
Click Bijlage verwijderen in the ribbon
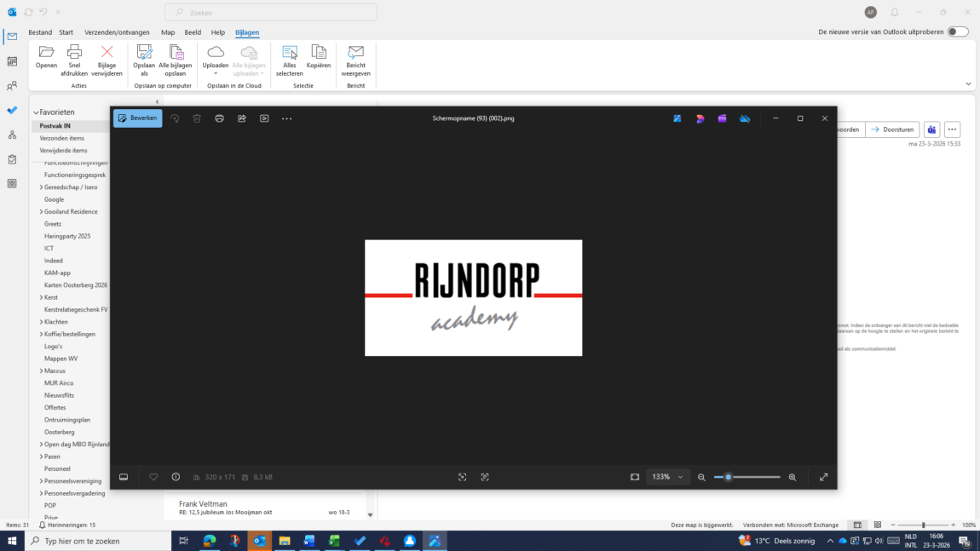point(107,60)
